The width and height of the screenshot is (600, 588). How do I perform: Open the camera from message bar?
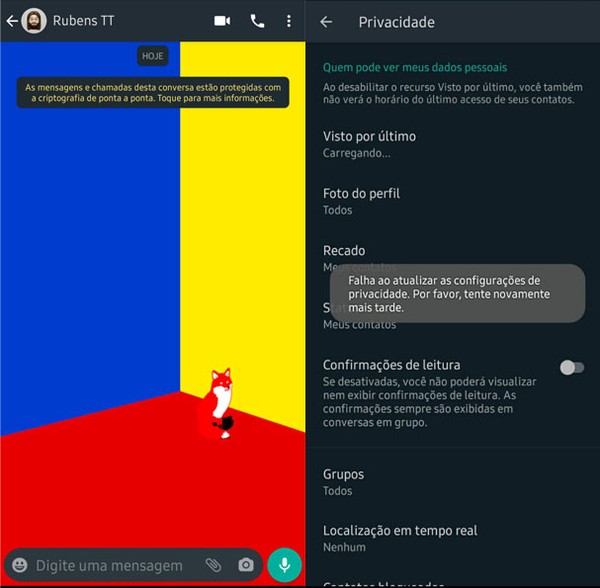(x=246, y=565)
